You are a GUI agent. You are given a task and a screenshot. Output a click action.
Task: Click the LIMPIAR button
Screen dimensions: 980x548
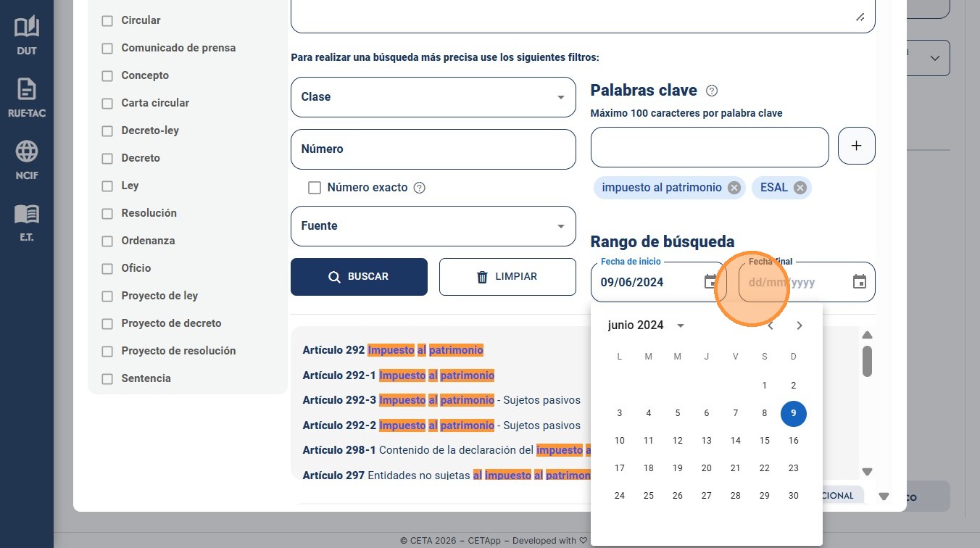point(507,277)
